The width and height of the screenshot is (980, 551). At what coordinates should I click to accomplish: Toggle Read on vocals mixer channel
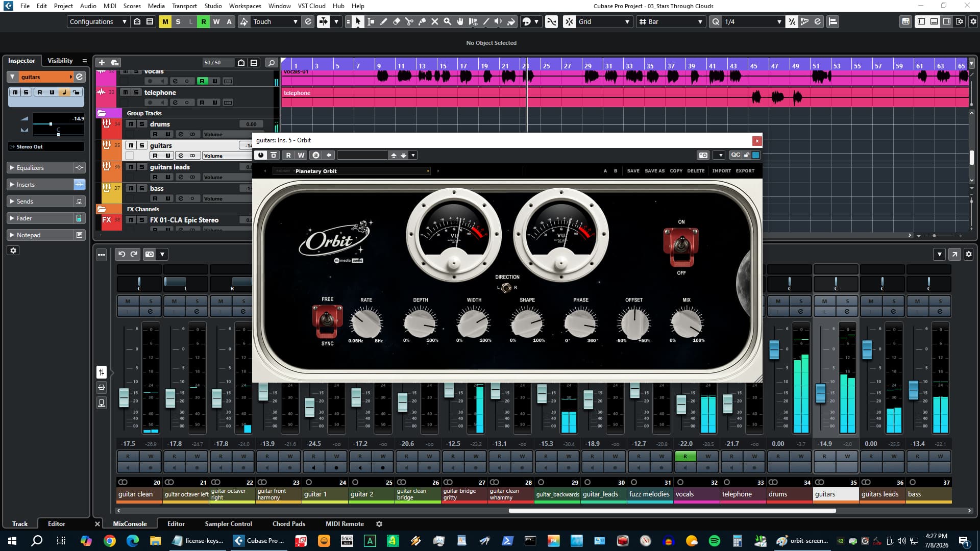click(685, 456)
